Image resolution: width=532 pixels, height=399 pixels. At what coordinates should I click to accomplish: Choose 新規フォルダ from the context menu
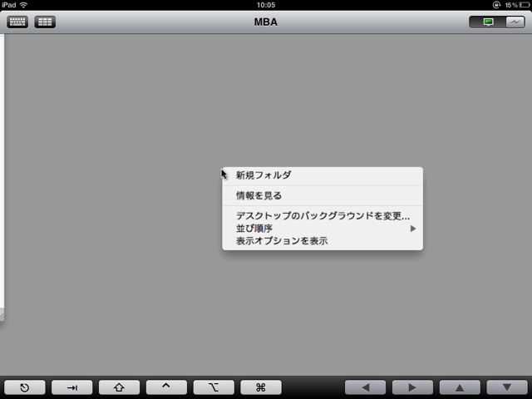click(x=323, y=175)
